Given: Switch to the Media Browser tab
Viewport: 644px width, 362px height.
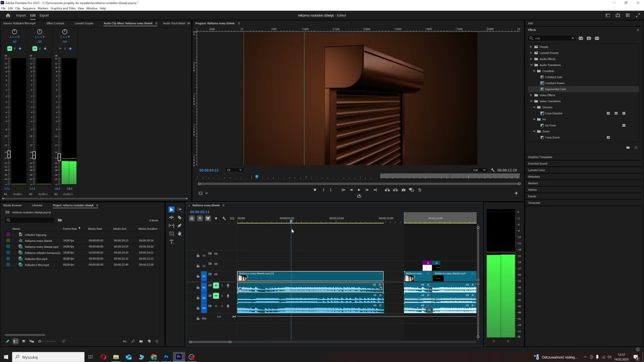Looking at the screenshot, I should tap(13, 205).
